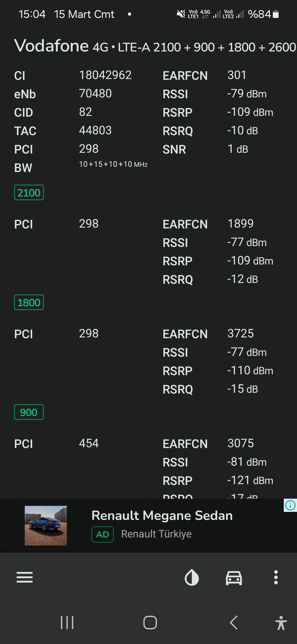Open the hamburger navigation menu
The height and width of the screenshot is (644, 297).
[24, 577]
